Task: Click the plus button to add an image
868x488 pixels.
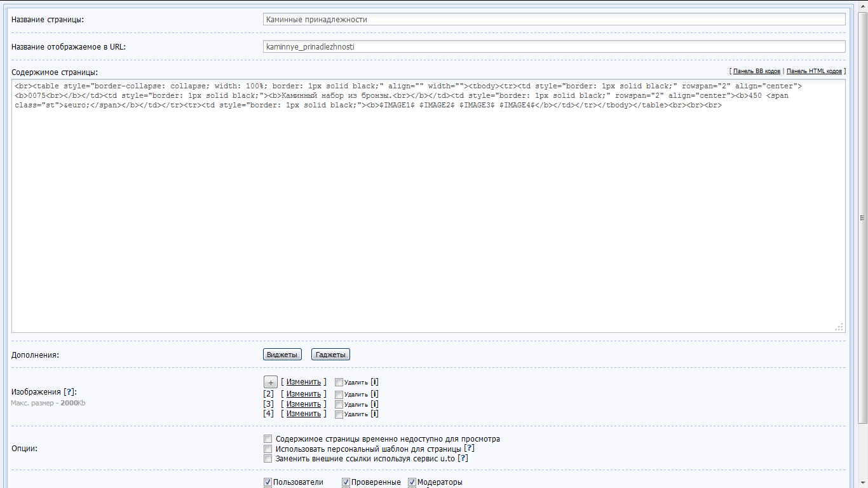Action: pyautogui.click(x=270, y=382)
